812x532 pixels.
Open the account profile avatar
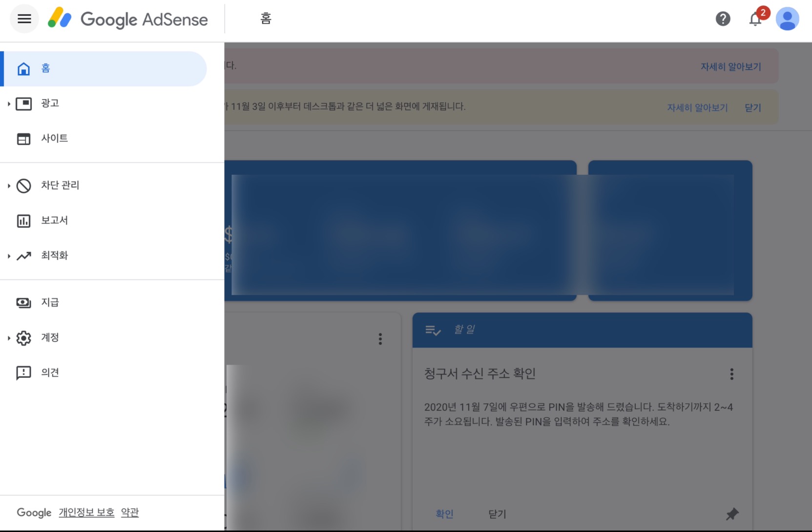(x=787, y=19)
